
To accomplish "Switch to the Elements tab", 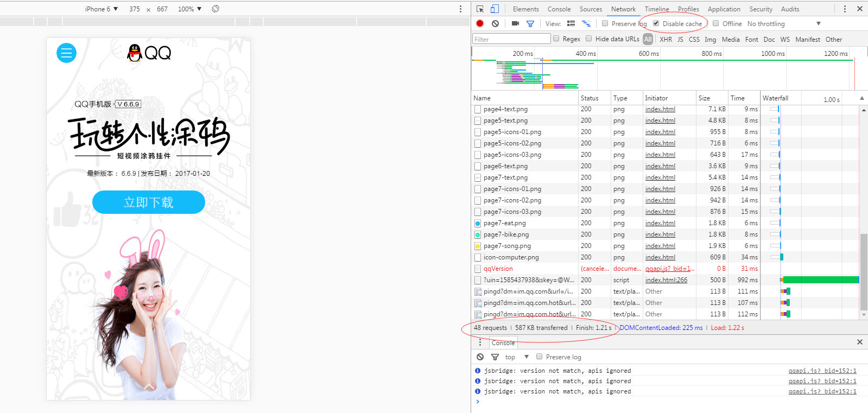I will tap(525, 9).
